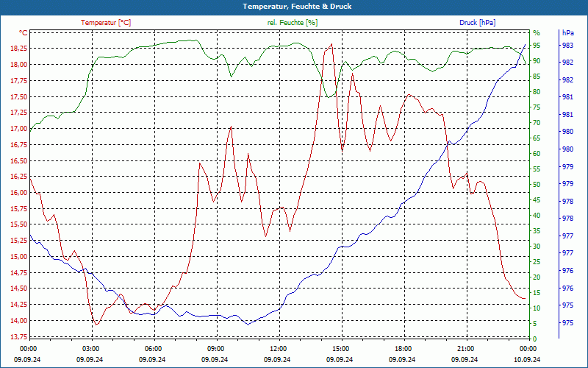This screenshot has width=588, height=368.
Task: Click temperature axis value 18,25
Action: pyautogui.click(x=19, y=49)
